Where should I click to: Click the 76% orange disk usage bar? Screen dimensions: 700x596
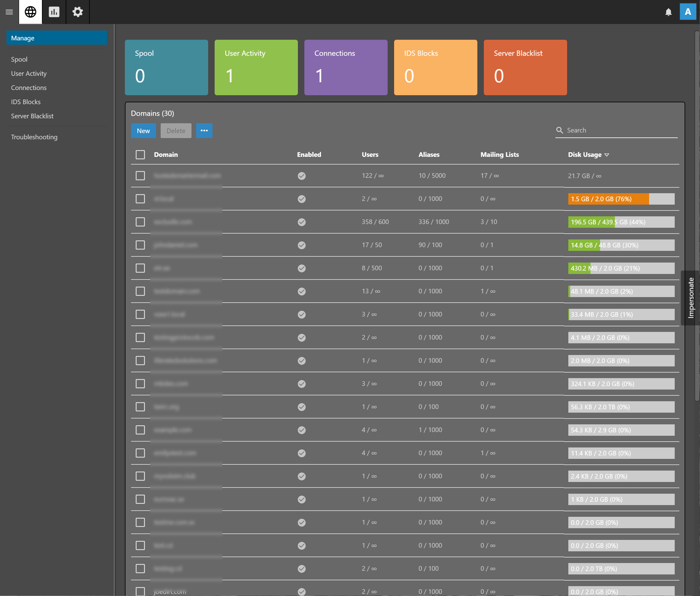(608, 199)
